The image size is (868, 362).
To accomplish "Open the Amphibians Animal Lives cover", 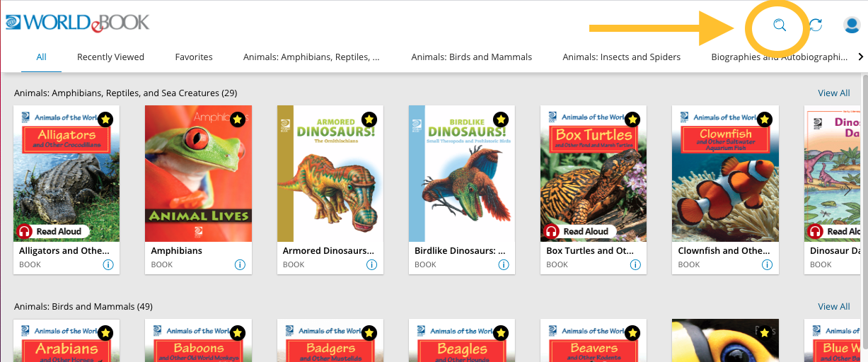I will pyautogui.click(x=198, y=174).
